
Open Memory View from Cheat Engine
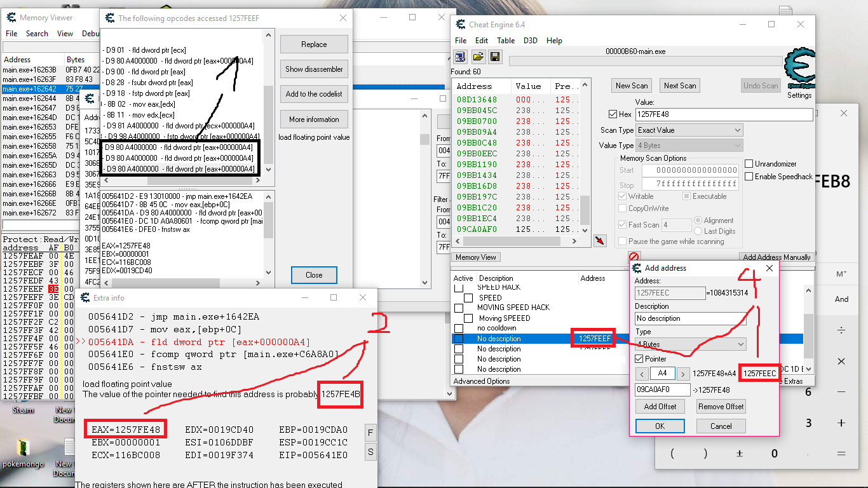coord(476,257)
